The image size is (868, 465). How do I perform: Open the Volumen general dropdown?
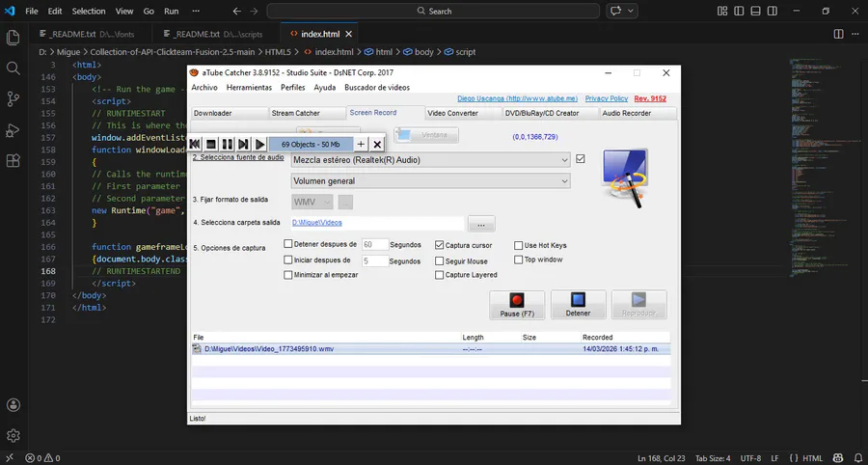click(x=431, y=181)
